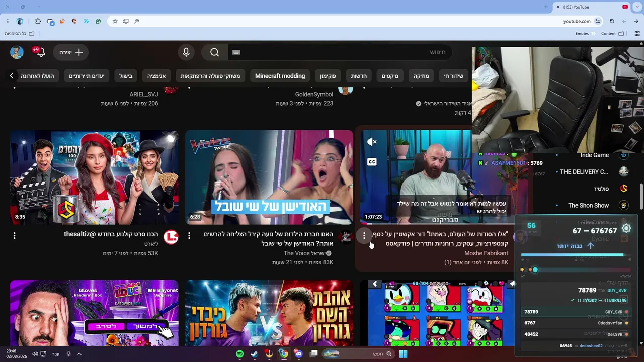Viewport: 644px width, 362px height.
Task: Select the Minecraft modding chip
Action: (x=280, y=76)
